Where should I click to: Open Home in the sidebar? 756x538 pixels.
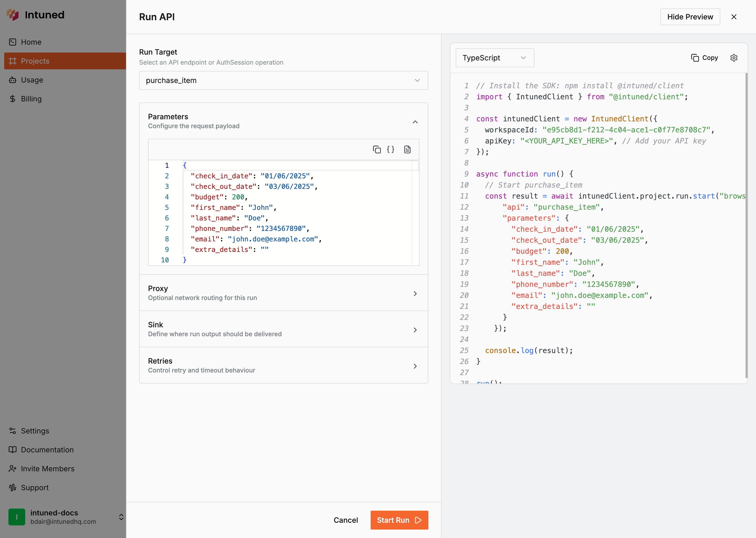click(x=65, y=42)
